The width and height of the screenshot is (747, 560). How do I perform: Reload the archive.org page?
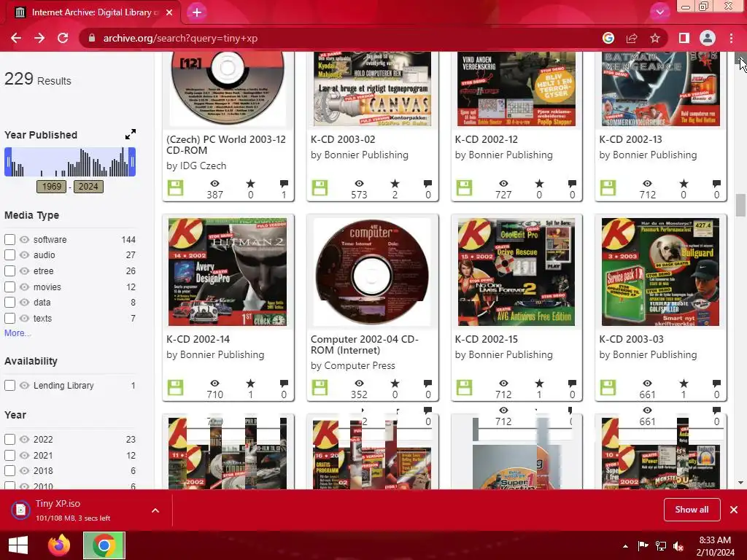tap(63, 38)
